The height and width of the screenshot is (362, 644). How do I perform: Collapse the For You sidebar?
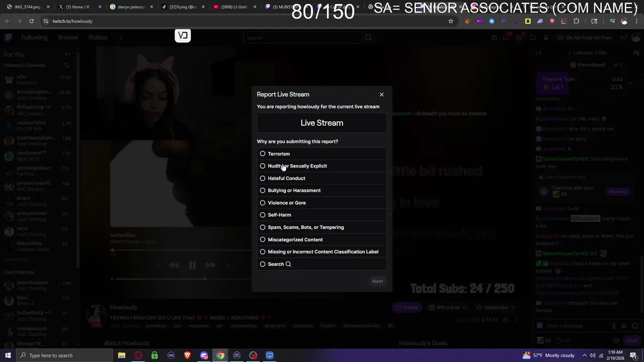[67, 54]
